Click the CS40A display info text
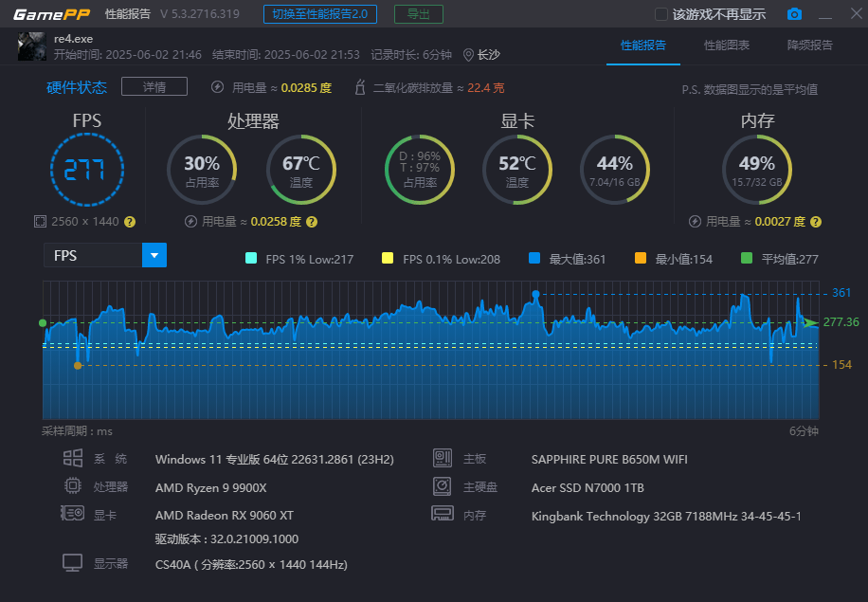Viewport: 868px width, 602px height. tap(251, 565)
